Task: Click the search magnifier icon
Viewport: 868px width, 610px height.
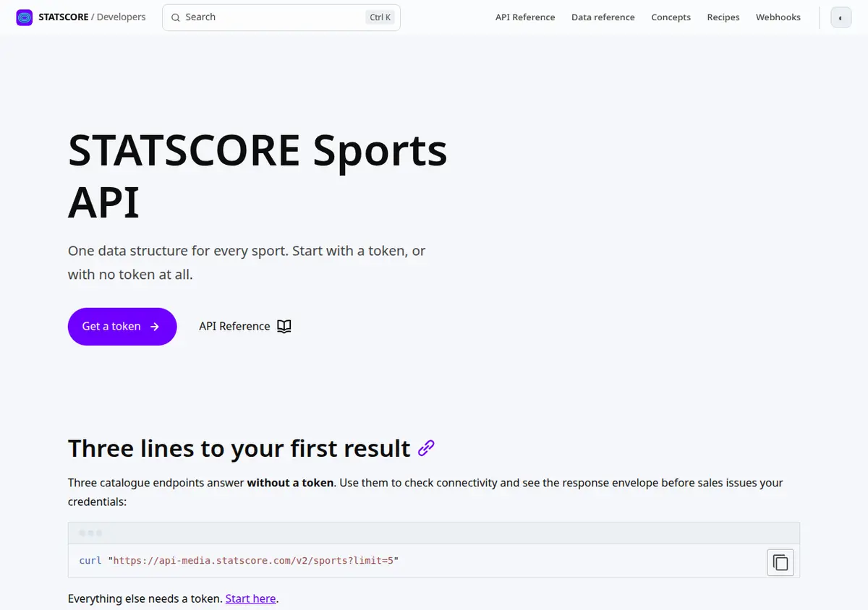Action: click(x=176, y=17)
